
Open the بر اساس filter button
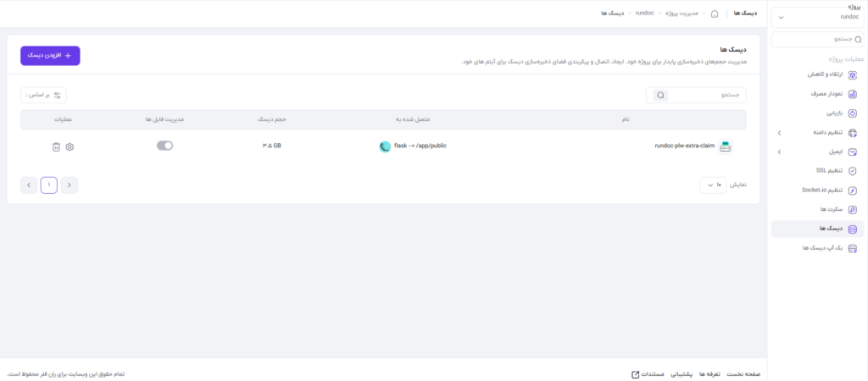pos(44,95)
